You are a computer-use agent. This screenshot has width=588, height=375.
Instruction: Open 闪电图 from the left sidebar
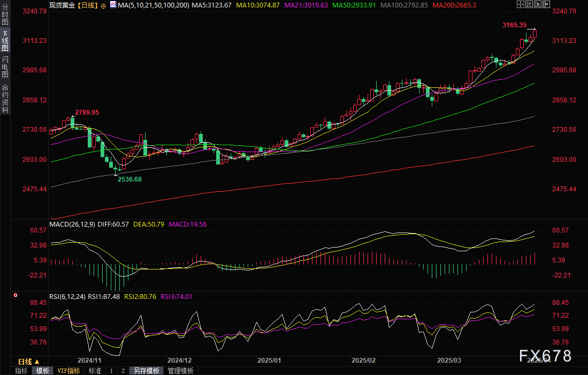(5, 66)
